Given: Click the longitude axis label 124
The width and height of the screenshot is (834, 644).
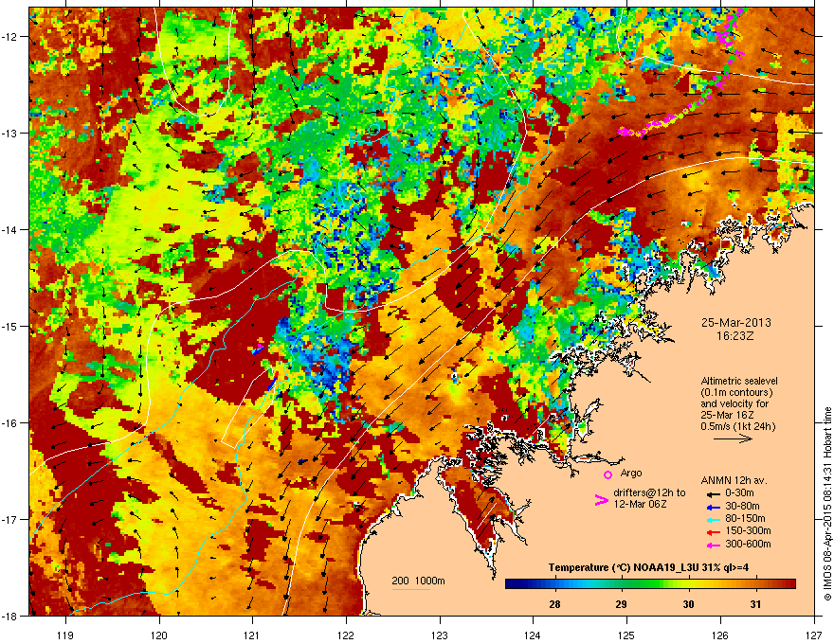Looking at the screenshot, I should [x=533, y=635].
